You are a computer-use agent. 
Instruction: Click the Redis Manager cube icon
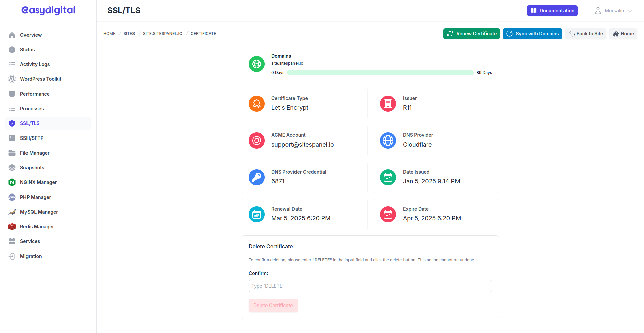(x=12, y=227)
